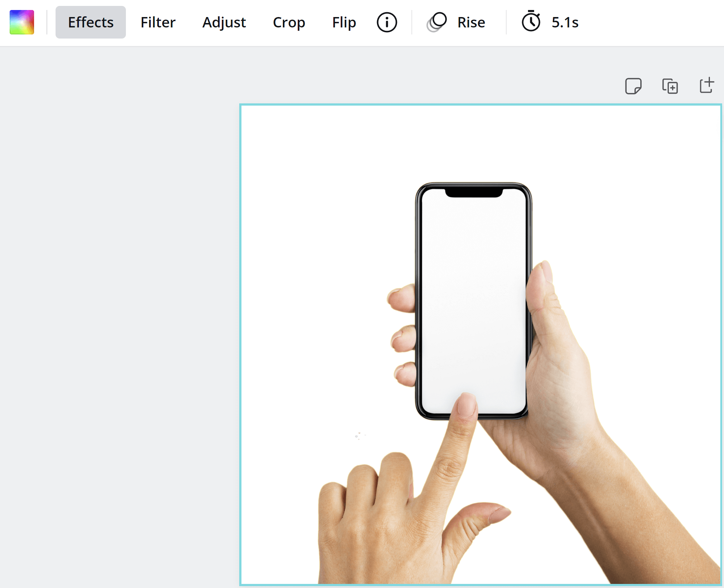Click the circled info icon
The height and width of the screenshot is (588, 724).
point(387,22)
